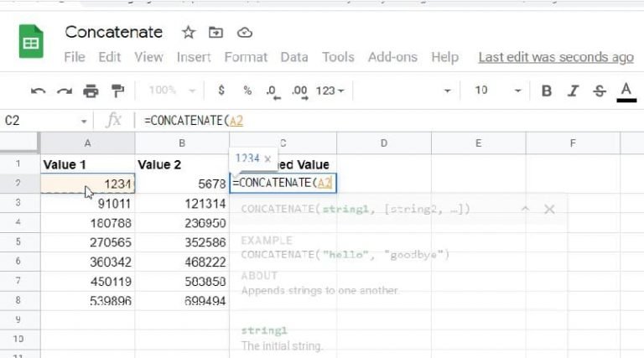The height and width of the screenshot is (358, 644).
Task: Select the 'Value 1' header cell
Action: [x=87, y=164]
